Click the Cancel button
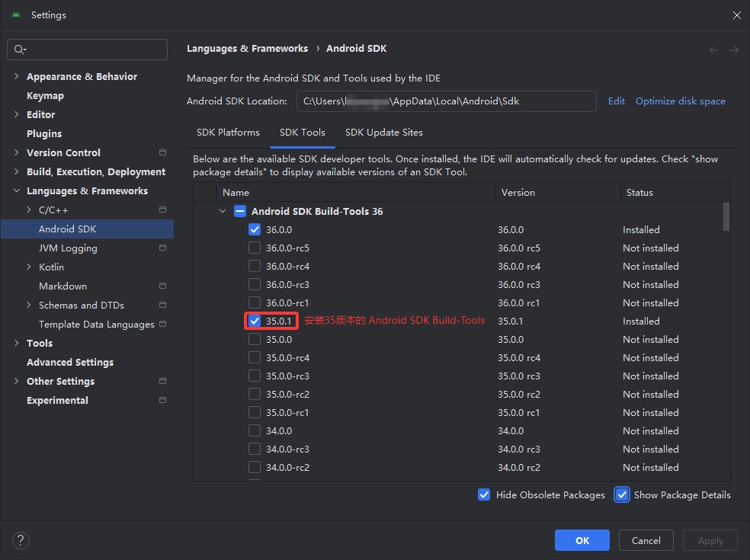The image size is (750, 560). pos(646,540)
